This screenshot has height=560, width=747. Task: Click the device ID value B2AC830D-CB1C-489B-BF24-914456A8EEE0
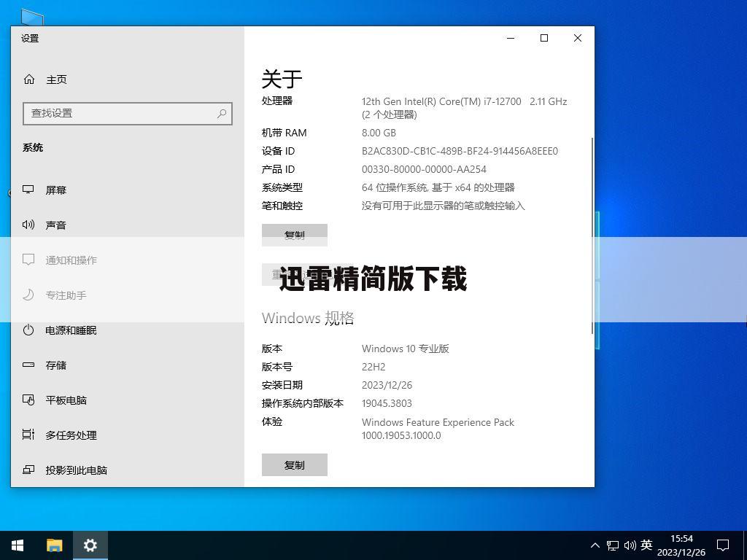tap(460, 151)
